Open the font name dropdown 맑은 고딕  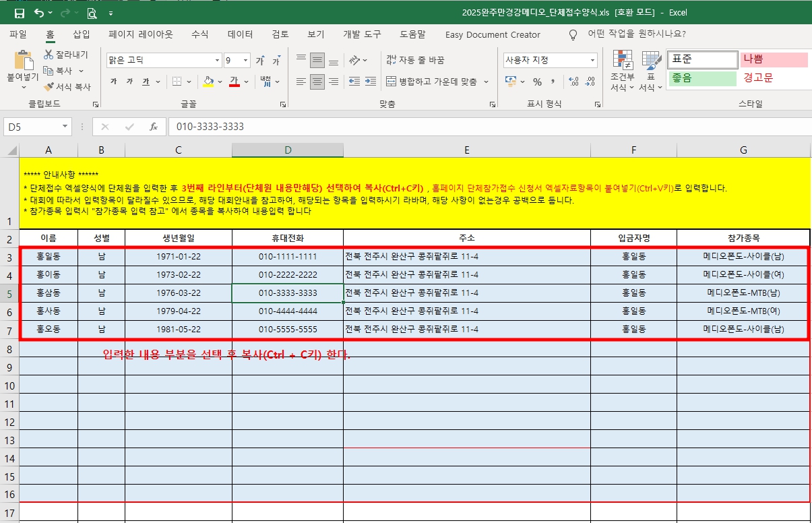pos(217,61)
